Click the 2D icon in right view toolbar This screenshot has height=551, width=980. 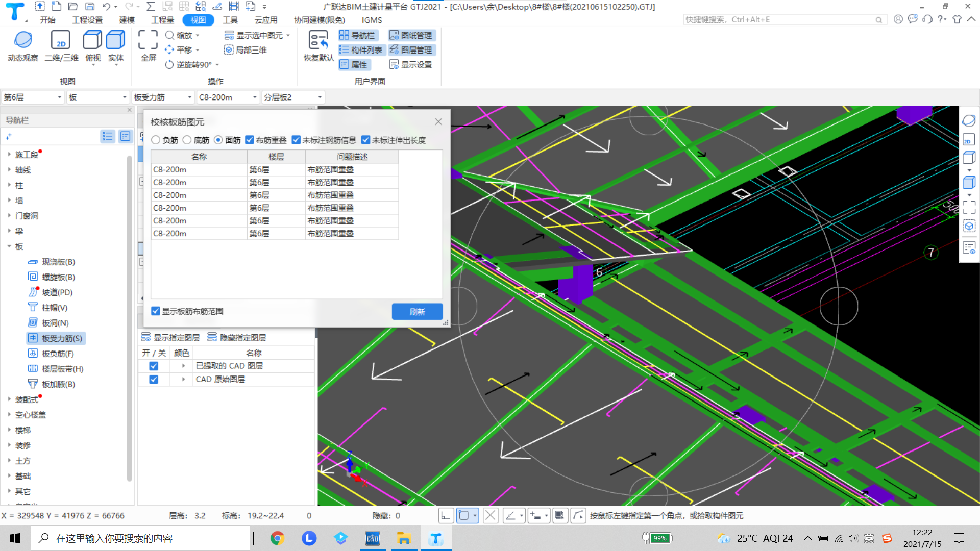click(x=969, y=140)
